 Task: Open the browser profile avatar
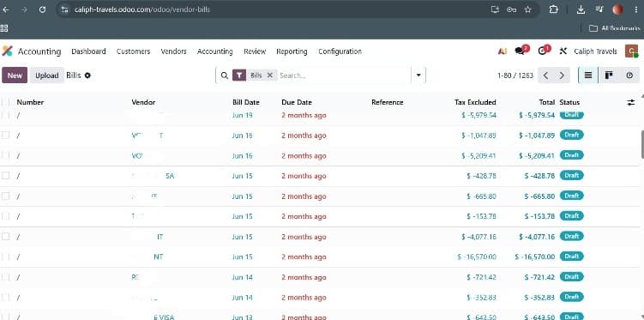(x=617, y=9)
